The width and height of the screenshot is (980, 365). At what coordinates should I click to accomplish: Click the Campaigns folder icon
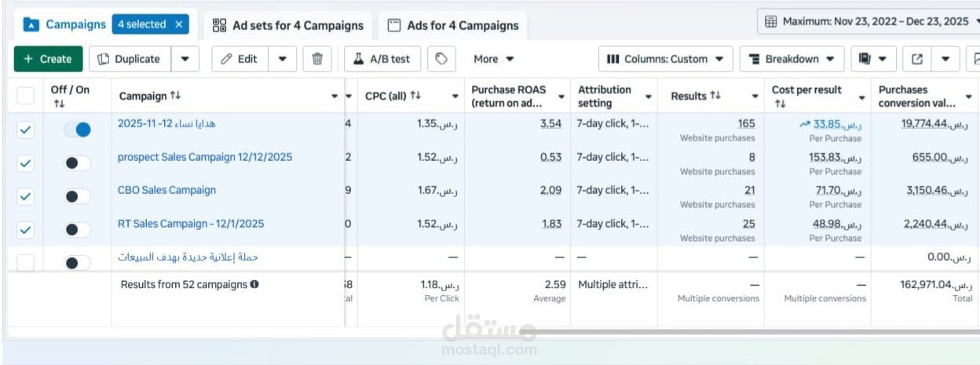tap(31, 25)
